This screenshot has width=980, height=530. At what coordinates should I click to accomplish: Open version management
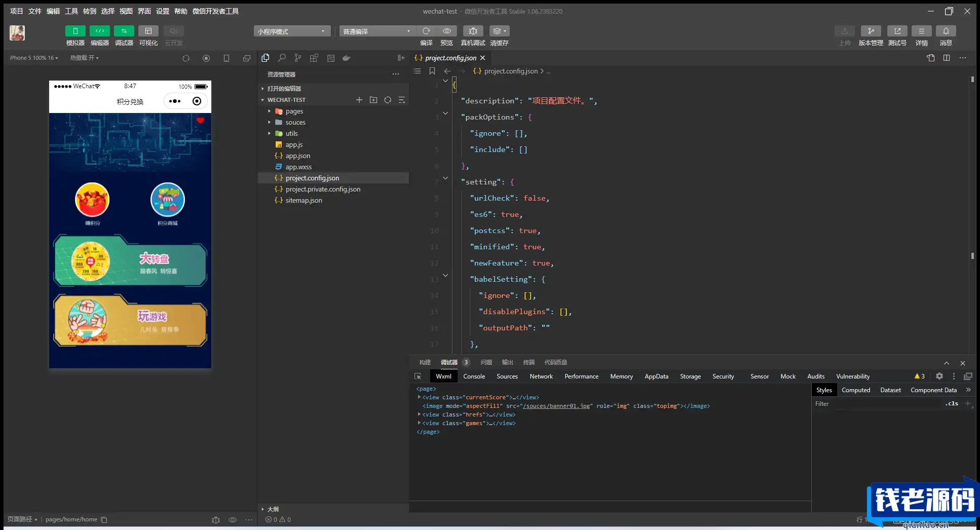coord(871,31)
